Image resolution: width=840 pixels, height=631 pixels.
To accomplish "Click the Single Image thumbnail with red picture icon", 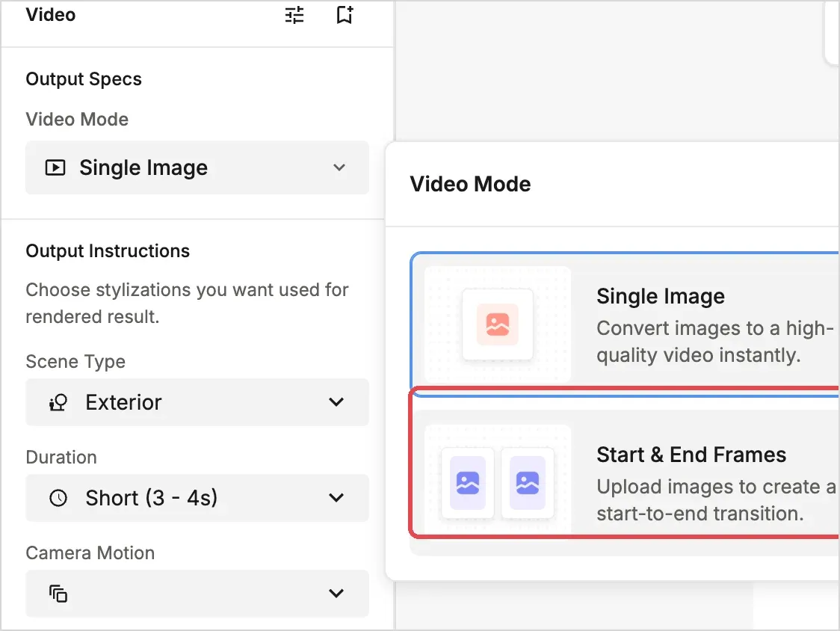I will (x=498, y=324).
